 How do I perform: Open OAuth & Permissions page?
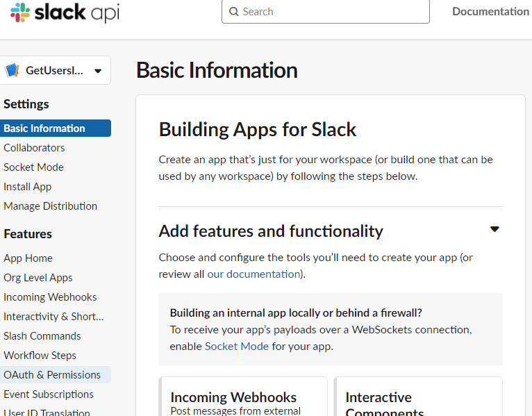(x=56, y=374)
